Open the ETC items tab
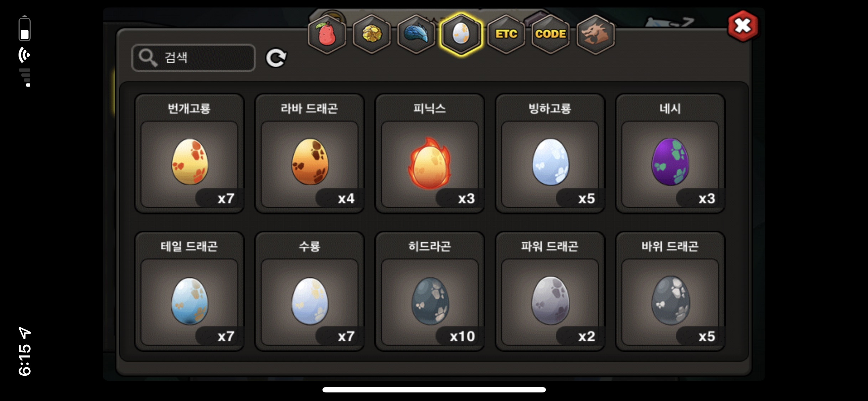 tap(506, 34)
